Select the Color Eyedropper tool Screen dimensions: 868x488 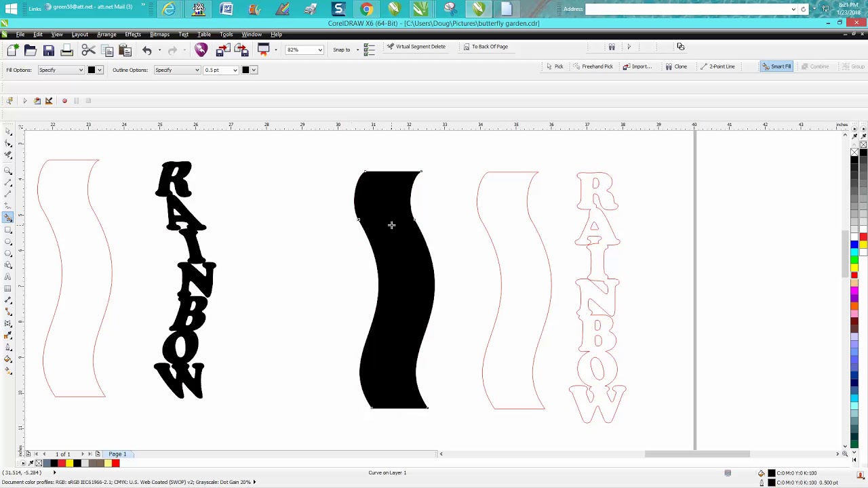pyautogui.click(x=8, y=335)
